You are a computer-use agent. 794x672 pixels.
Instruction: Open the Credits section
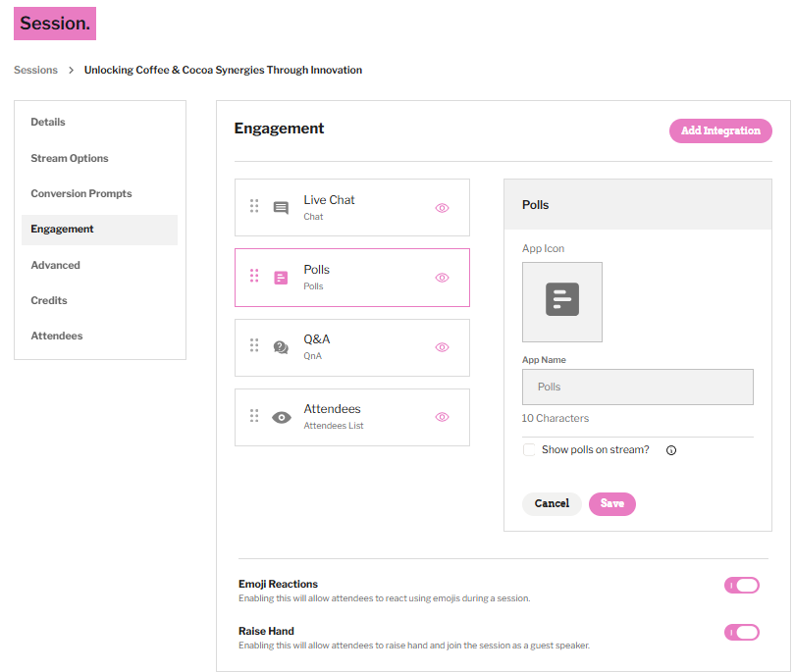49,300
